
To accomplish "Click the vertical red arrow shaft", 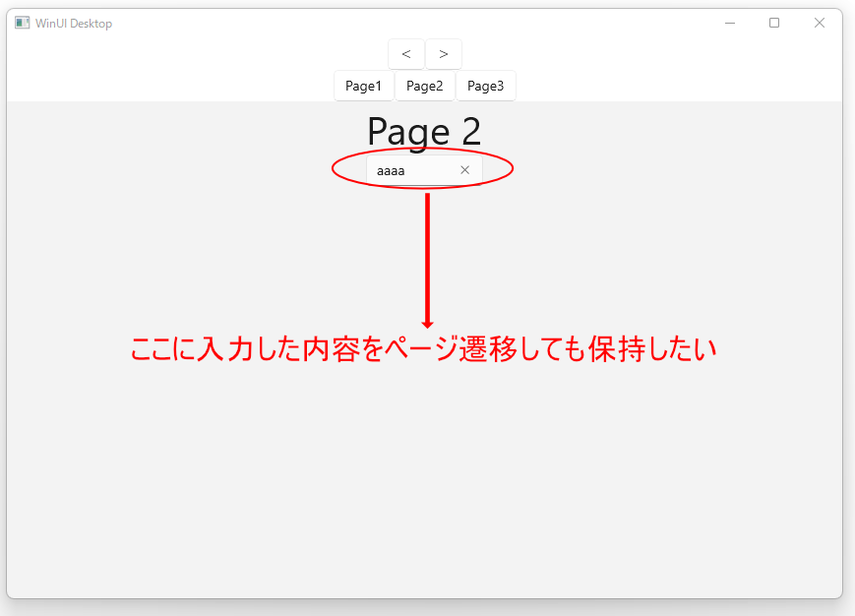I will click(427, 256).
